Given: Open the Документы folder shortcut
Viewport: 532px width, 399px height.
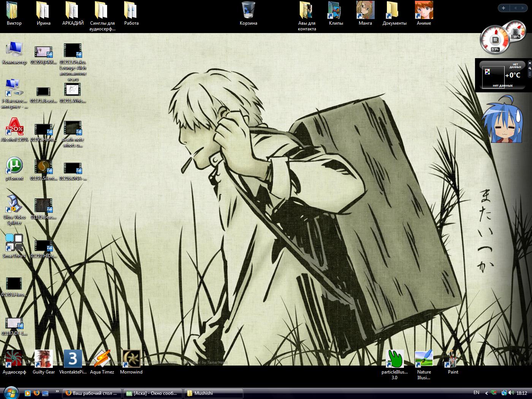Looking at the screenshot, I should (x=394, y=14).
